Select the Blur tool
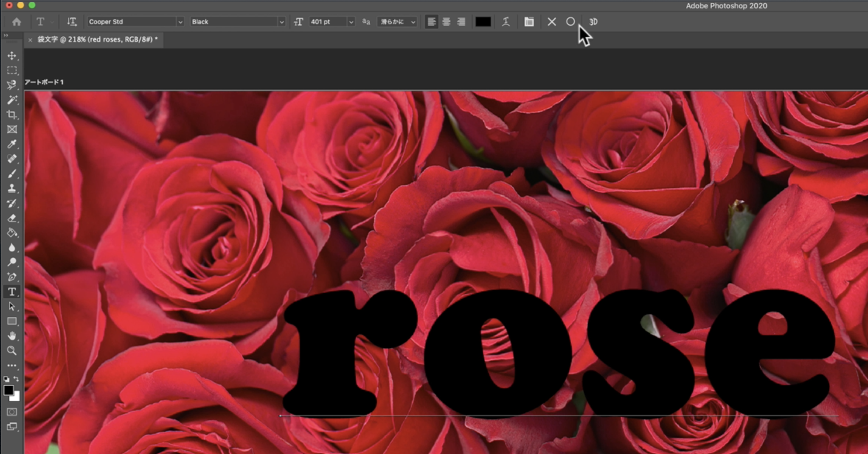The height and width of the screenshot is (454, 868). [12, 247]
